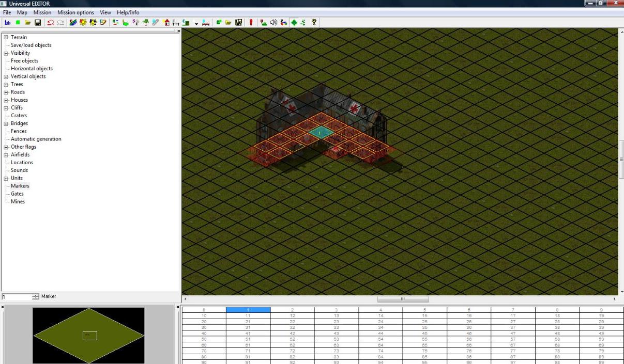Open the Mission menu
Screen dimensions: 624x364
[42, 12]
